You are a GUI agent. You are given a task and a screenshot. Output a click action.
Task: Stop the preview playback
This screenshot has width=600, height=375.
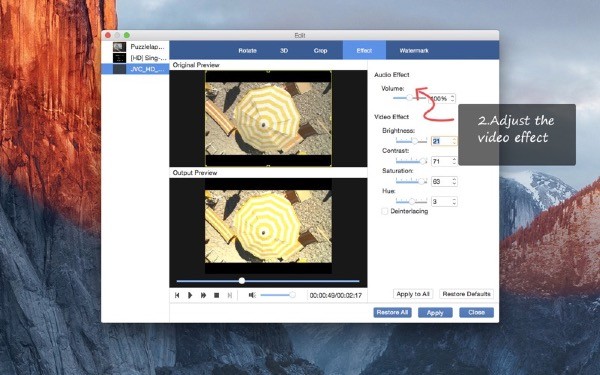217,295
